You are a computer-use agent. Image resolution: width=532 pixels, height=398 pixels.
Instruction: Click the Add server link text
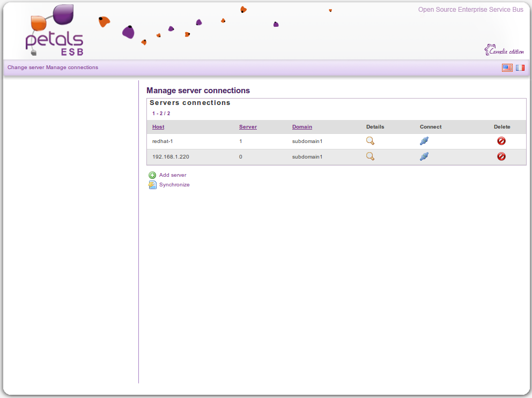click(x=173, y=175)
